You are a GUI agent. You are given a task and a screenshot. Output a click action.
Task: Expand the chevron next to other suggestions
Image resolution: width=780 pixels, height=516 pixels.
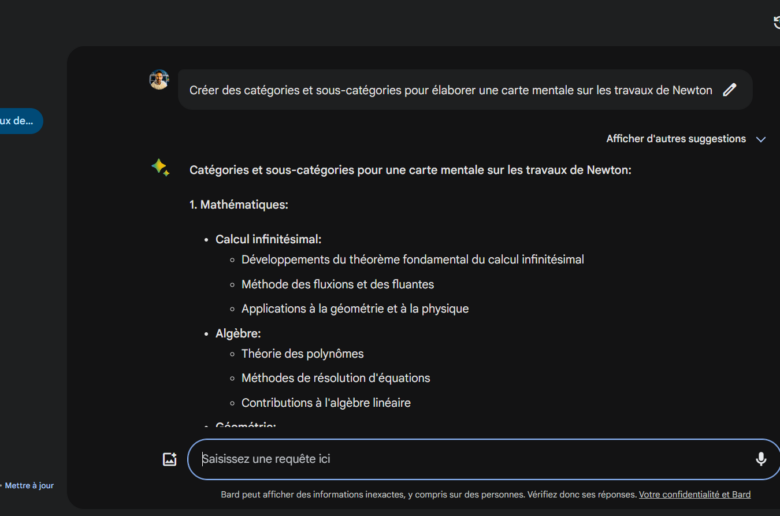click(x=761, y=140)
